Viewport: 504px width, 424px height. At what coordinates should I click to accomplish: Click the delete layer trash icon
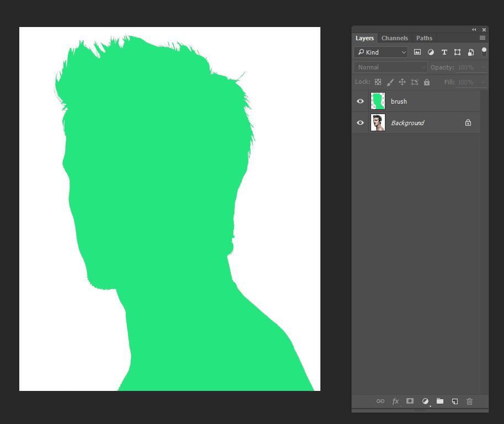coord(470,401)
